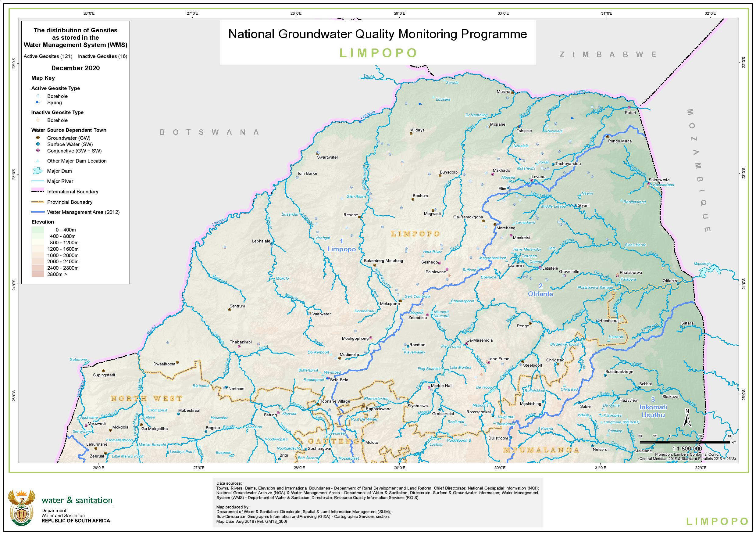The height and width of the screenshot is (535, 756).
Task: Click the Tzaneen town marker dot
Action: (518, 262)
